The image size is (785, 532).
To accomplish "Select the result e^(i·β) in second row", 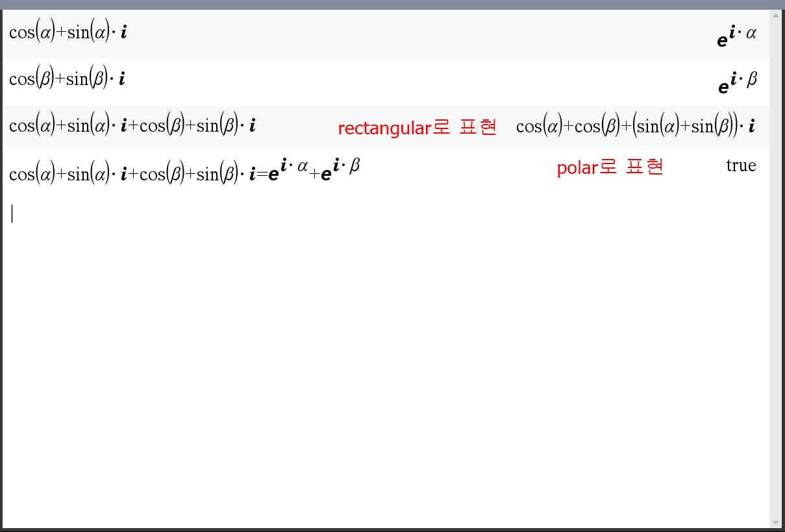I will [x=737, y=82].
